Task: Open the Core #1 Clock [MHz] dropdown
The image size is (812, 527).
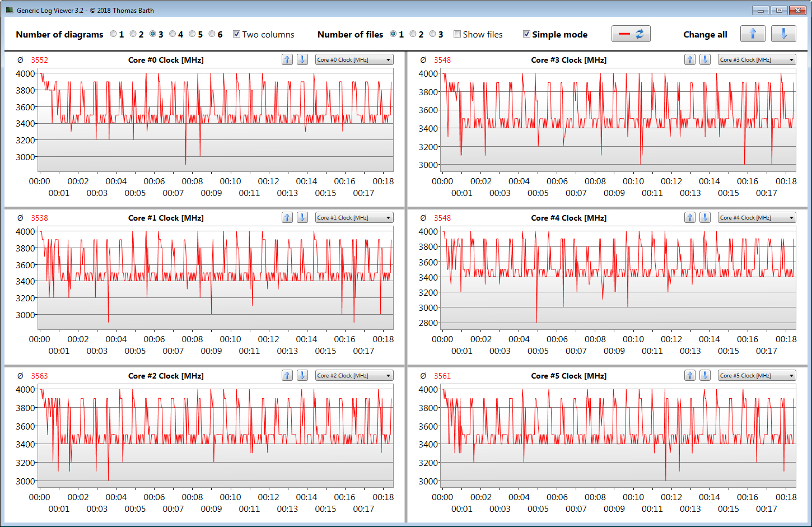Action: pyautogui.click(x=354, y=217)
